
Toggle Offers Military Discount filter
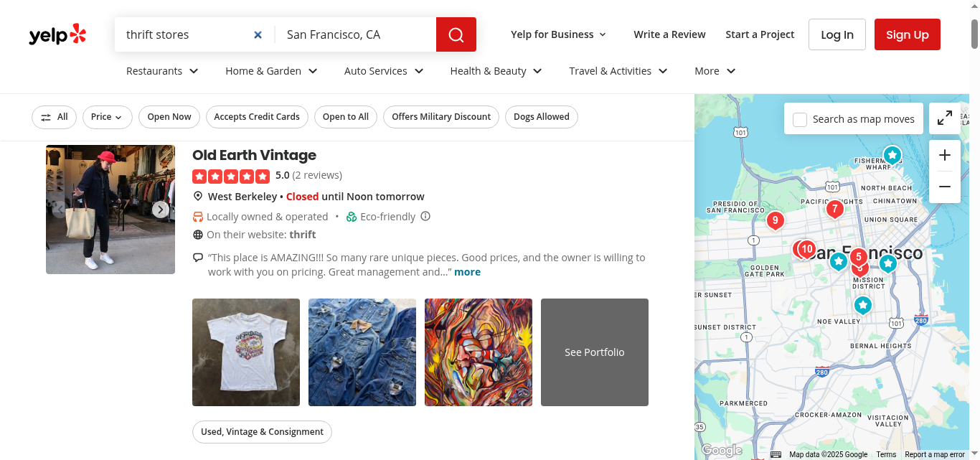(x=441, y=117)
